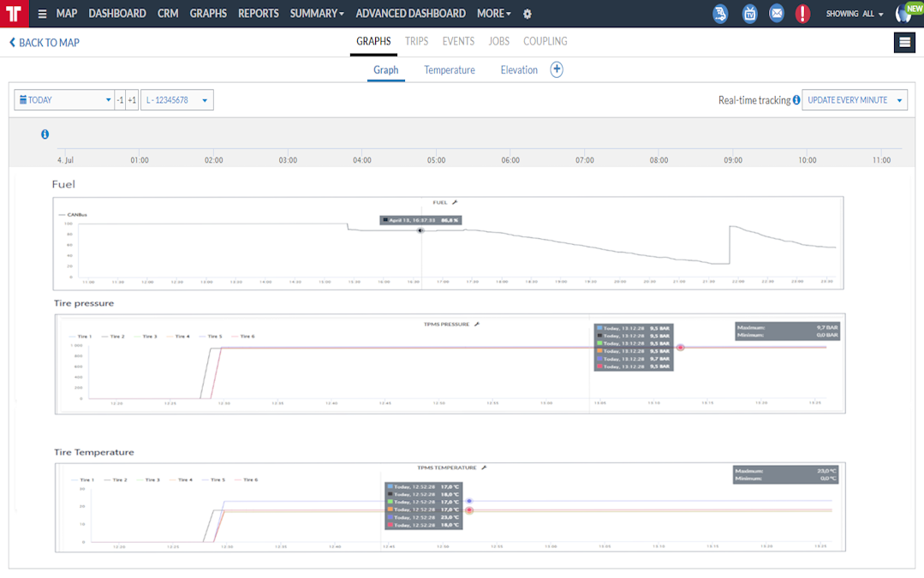
Task: Go back to map link
Action: (x=45, y=43)
